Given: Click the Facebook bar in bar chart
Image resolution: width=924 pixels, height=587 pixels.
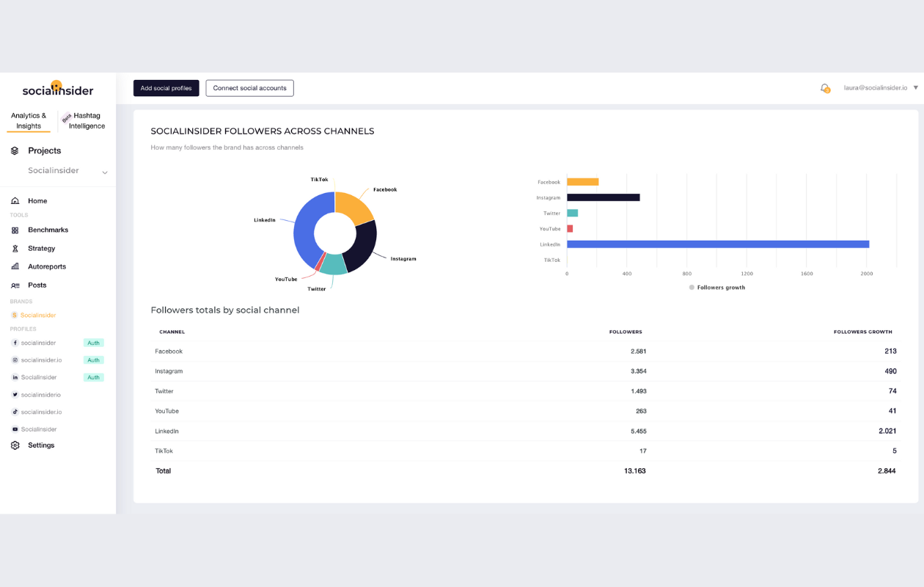Looking at the screenshot, I should [583, 182].
